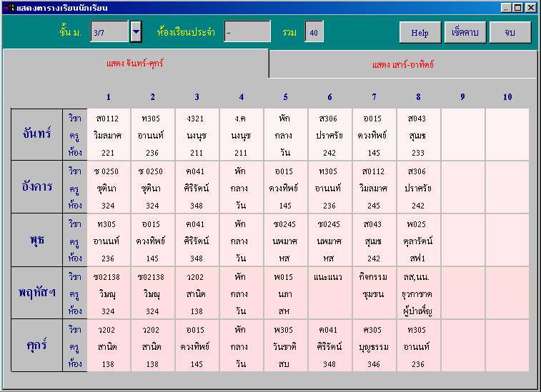The image size is (541, 392).
Task: Select the ศุกร์ day row header
Action: [37, 346]
